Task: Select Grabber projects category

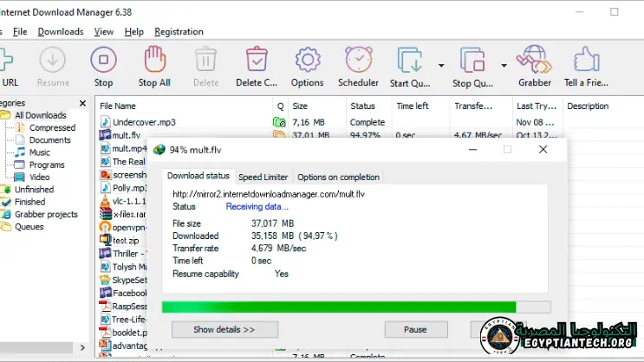Action: (x=46, y=214)
